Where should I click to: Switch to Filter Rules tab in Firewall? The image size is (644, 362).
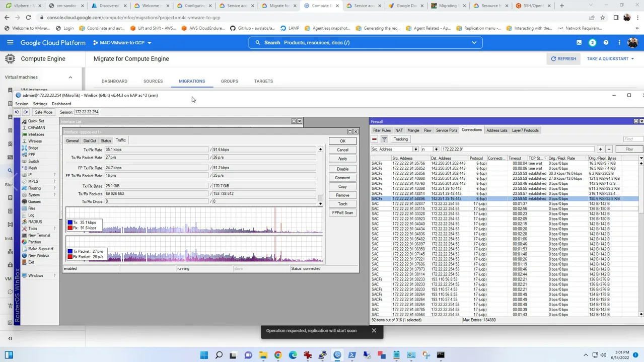382,130
